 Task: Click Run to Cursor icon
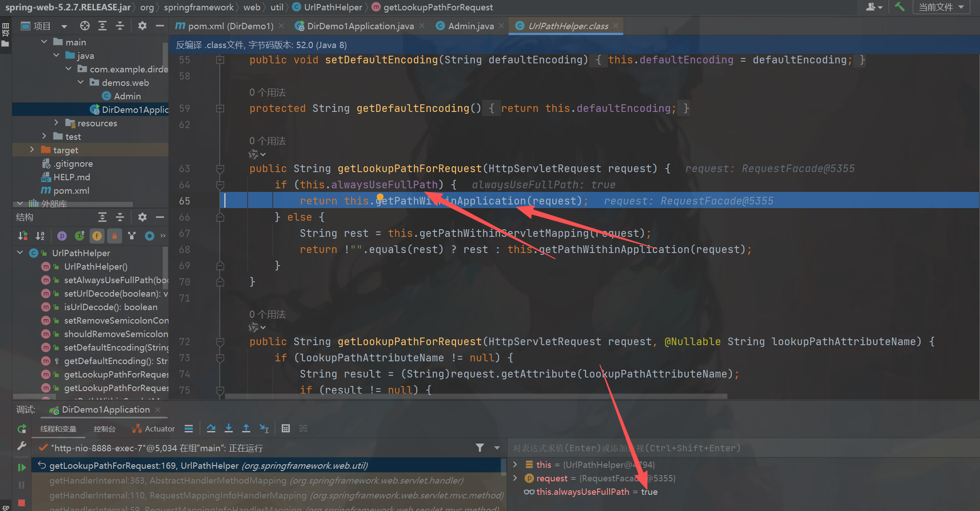click(x=264, y=428)
